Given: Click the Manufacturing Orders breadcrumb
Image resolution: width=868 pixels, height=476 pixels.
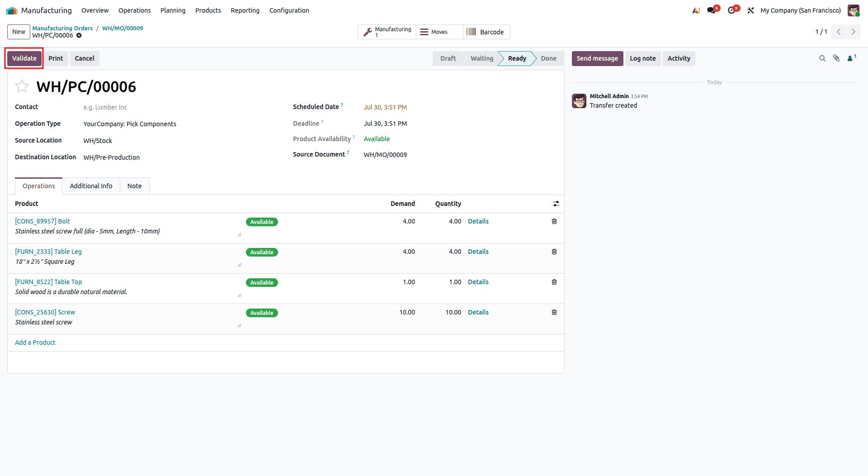Looking at the screenshot, I should [62, 28].
